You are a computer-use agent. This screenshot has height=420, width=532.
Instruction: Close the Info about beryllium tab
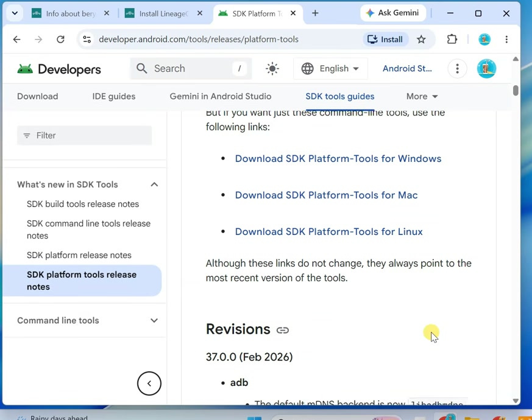107,13
